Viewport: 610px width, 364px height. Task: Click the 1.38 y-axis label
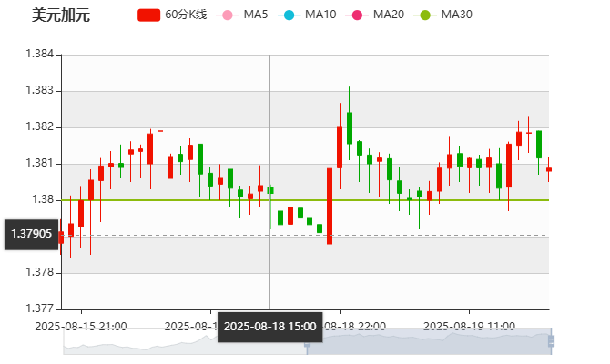pyautogui.click(x=43, y=199)
